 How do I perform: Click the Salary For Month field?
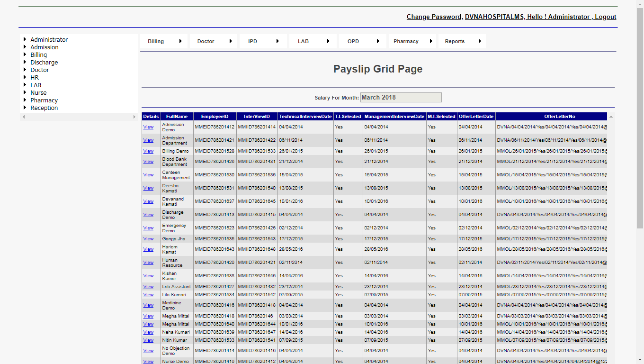coord(401,98)
